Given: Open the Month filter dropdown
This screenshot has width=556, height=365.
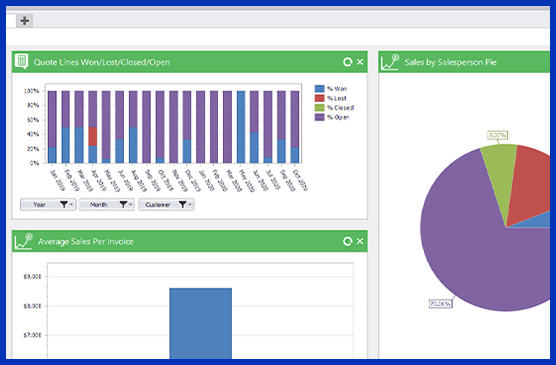Looking at the screenshot, I should (x=107, y=205).
